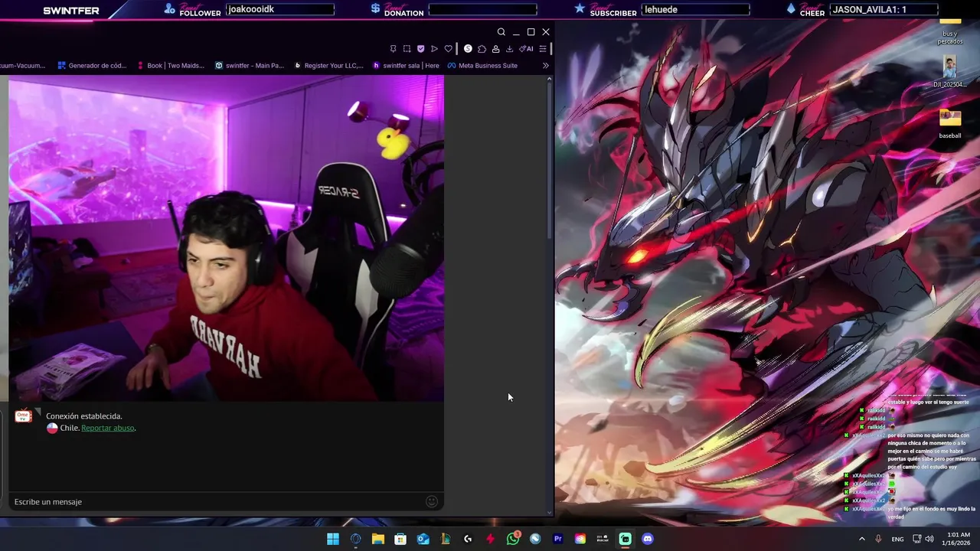Click the pin icon in browser toolbar

[x=393, y=49]
